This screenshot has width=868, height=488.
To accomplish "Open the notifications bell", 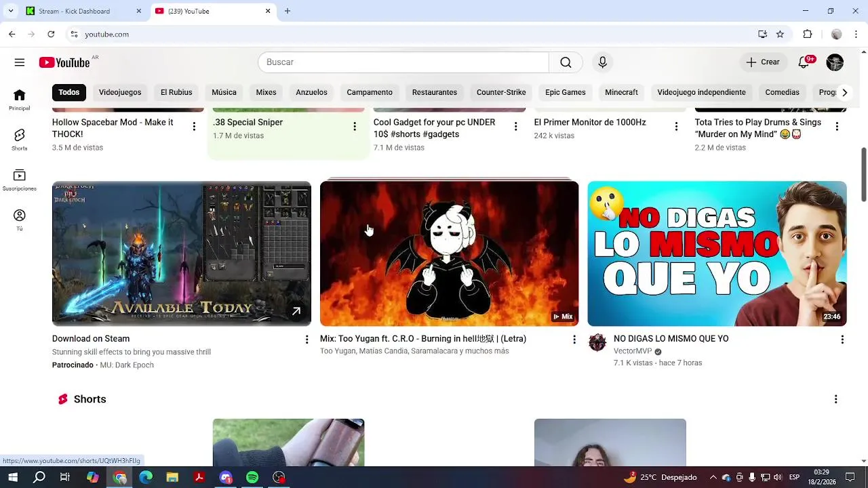I will click(804, 62).
